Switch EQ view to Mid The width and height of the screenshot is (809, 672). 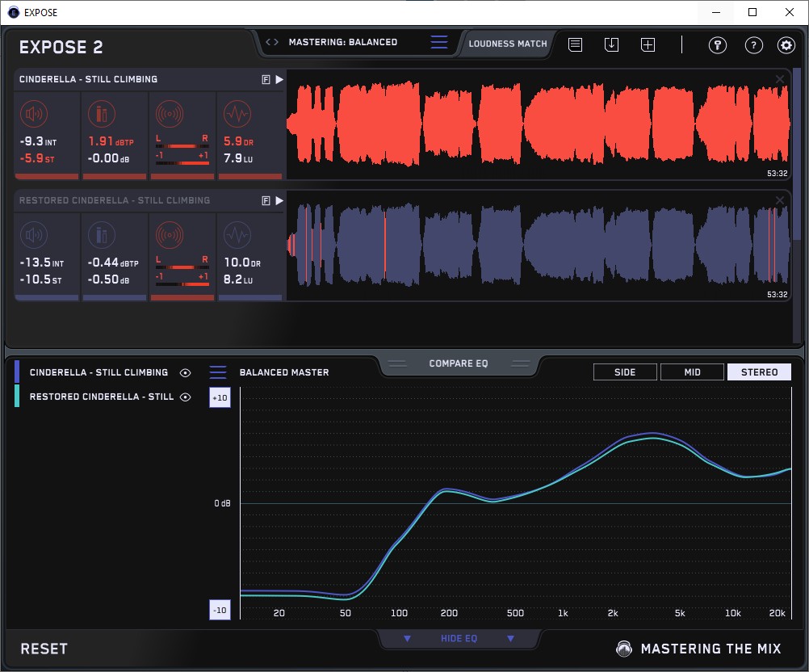pos(692,372)
